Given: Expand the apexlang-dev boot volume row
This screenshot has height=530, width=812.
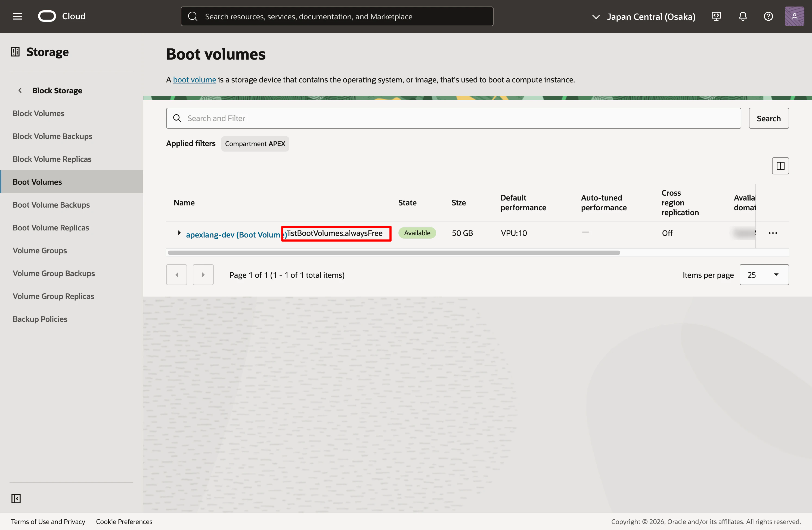Looking at the screenshot, I should click(x=179, y=233).
